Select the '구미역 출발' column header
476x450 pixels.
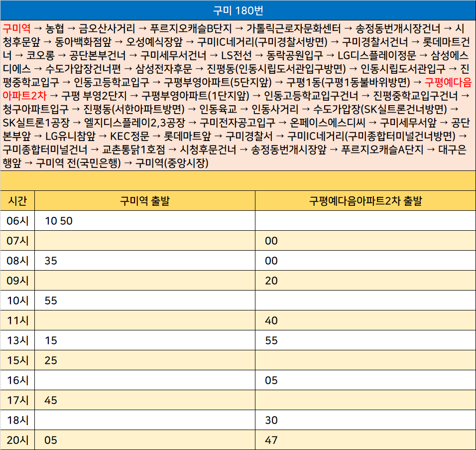coord(145,201)
